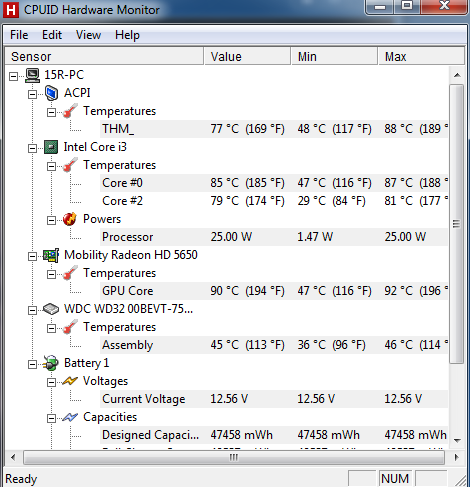The height and width of the screenshot is (487, 470).
Task: Collapse the WDC WD32 drive node
Action: pyautogui.click(x=32, y=311)
